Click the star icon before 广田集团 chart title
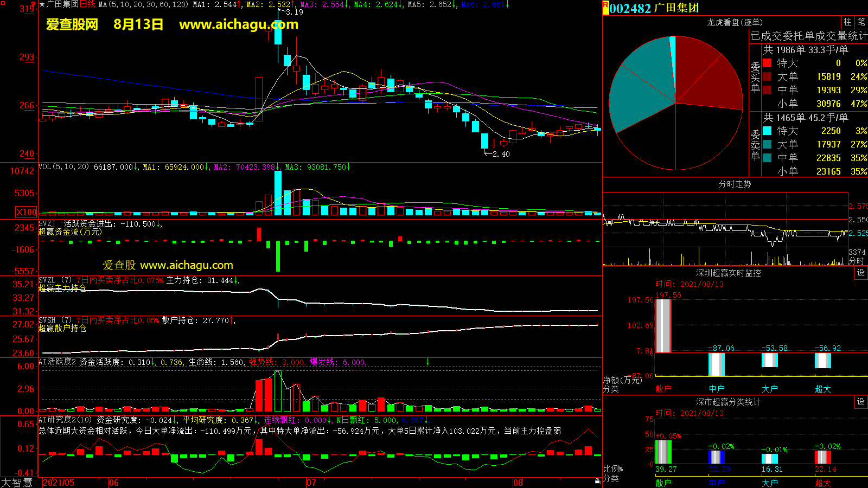Screen dimensions: 868x488 pos(42,4)
